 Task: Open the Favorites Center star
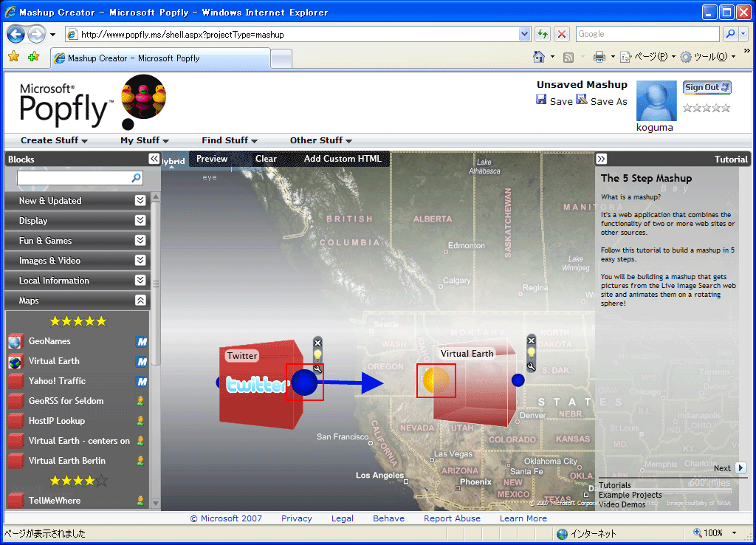(14, 57)
